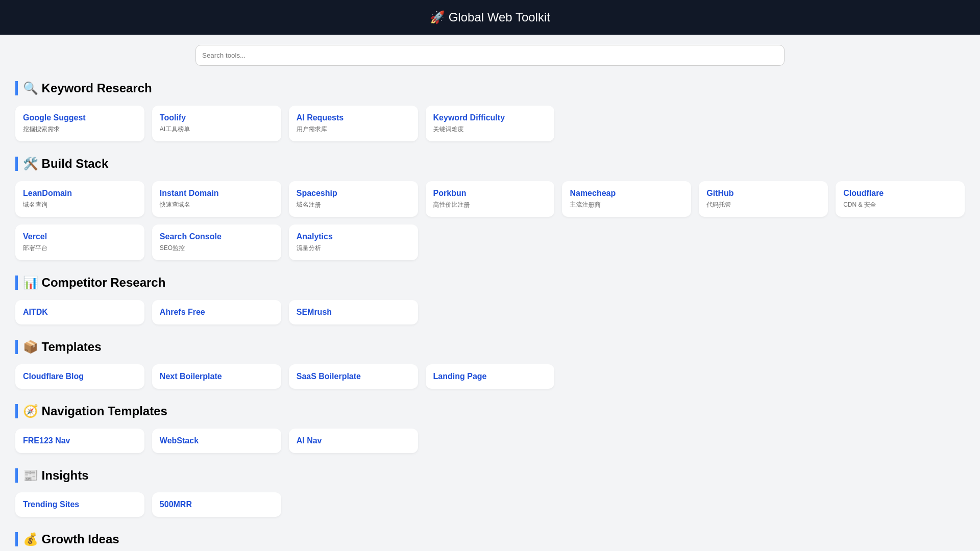Image resolution: width=980 pixels, height=551 pixels.
Task: Click the magnifier icon by Keyword Research
Action: pyautogui.click(x=31, y=88)
